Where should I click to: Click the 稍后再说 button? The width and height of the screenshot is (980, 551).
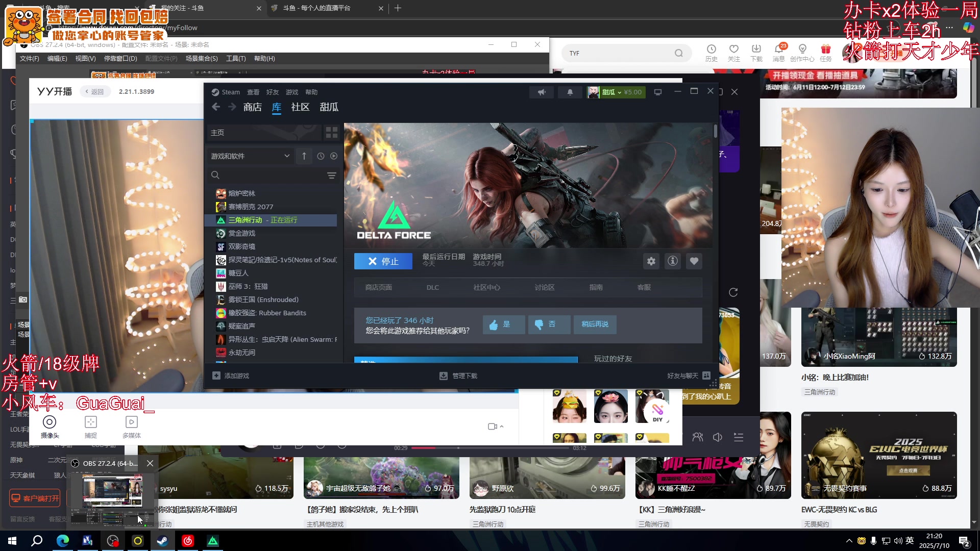coord(595,324)
